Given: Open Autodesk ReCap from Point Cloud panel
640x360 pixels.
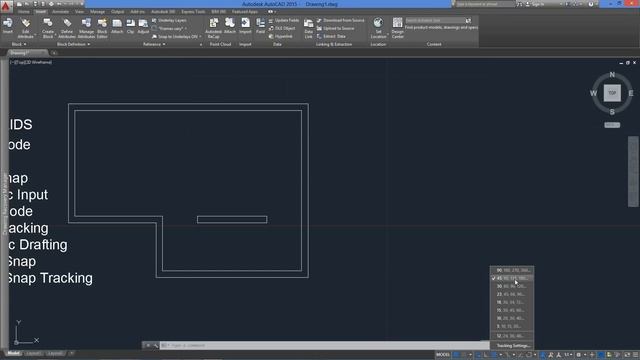Looking at the screenshot, I should [213, 28].
